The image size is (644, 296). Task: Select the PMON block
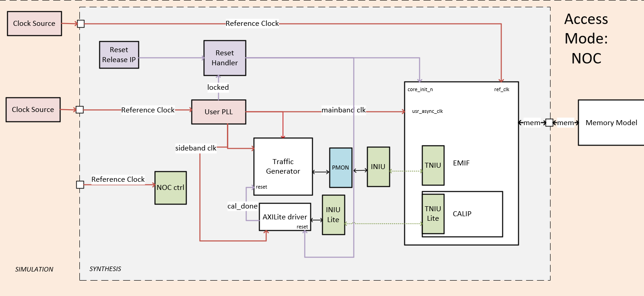click(340, 167)
